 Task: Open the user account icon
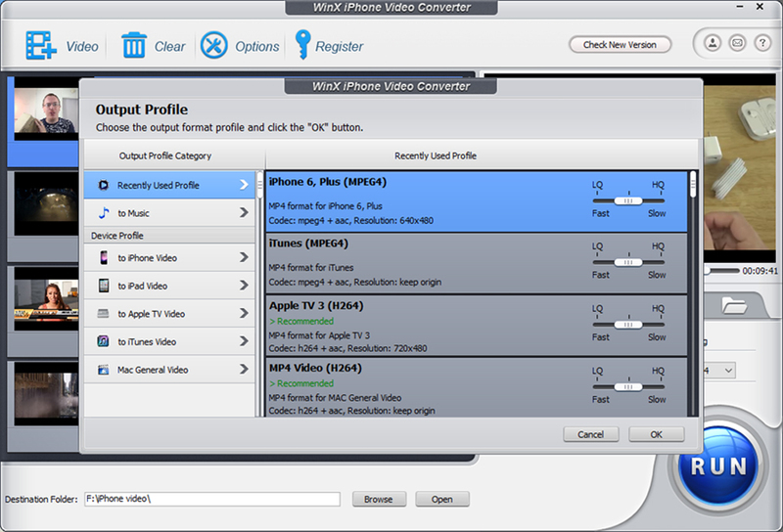[x=713, y=43]
